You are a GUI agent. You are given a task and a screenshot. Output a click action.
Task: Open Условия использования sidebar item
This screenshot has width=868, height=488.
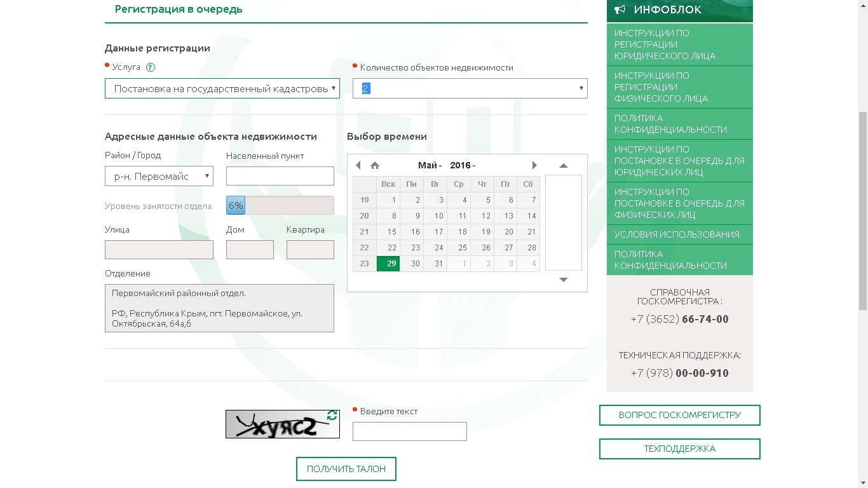680,234
